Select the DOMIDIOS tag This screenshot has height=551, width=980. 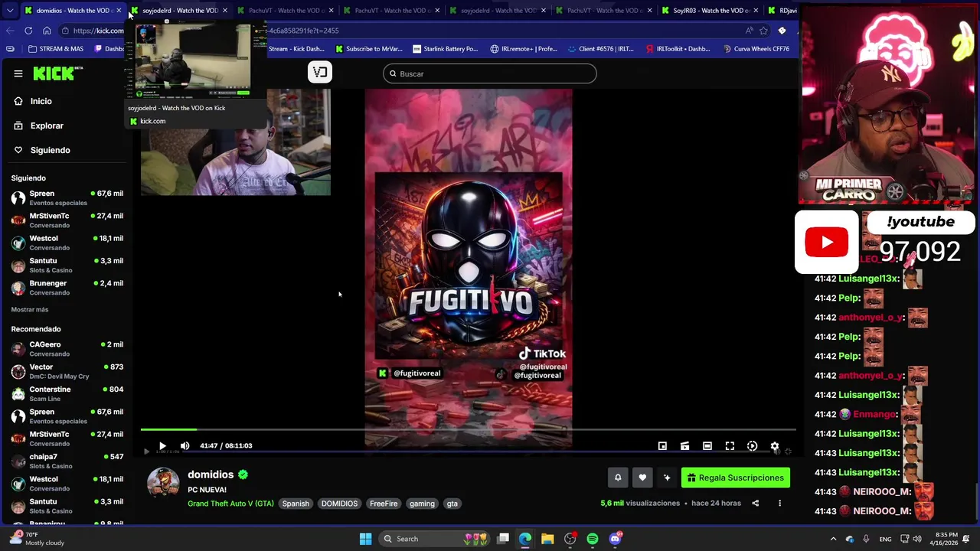point(339,504)
